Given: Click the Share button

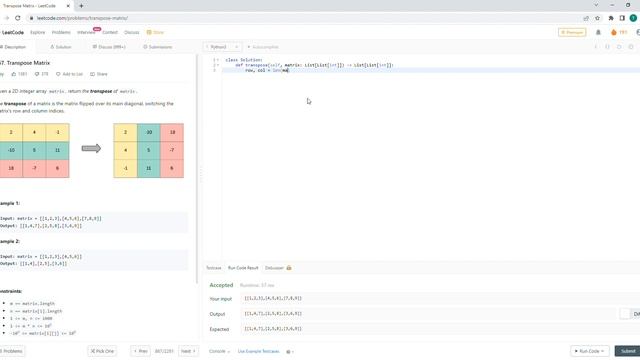Looking at the screenshot, I should pos(99,74).
